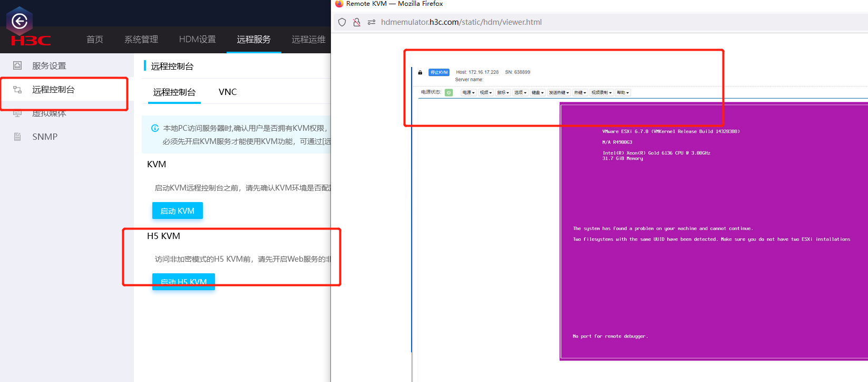Screen dimensions: 868x382
Task: Go to the 首页 top menu
Action: pos(95,40)
